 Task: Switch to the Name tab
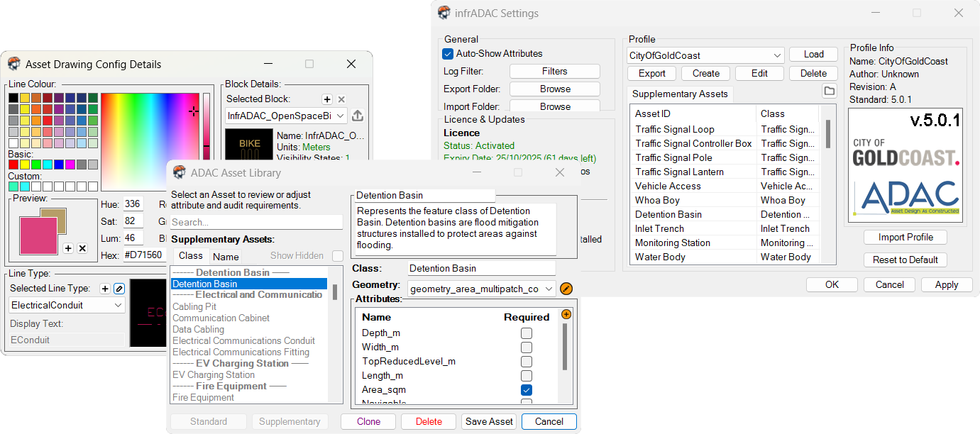pyautogui.click(x=226, y=257)
